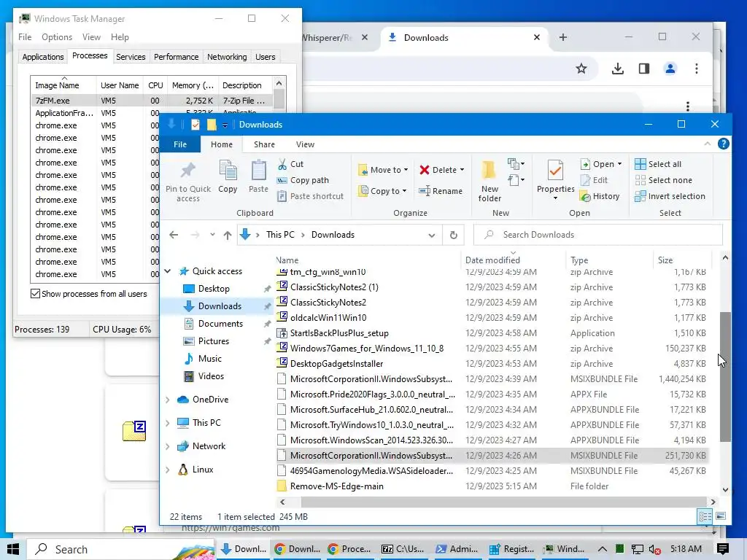
Task: Open the Open button dropdown arrow
Action: [619, 164]
